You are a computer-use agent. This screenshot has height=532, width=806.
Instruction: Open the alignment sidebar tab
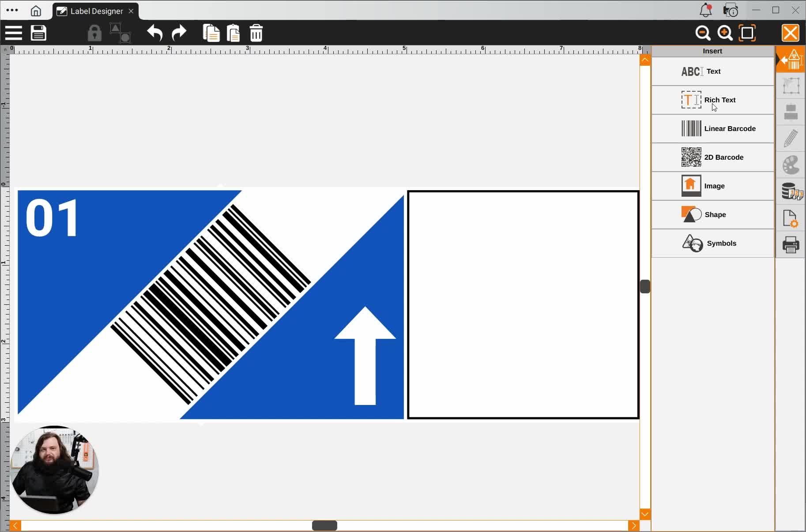[791, 112]
